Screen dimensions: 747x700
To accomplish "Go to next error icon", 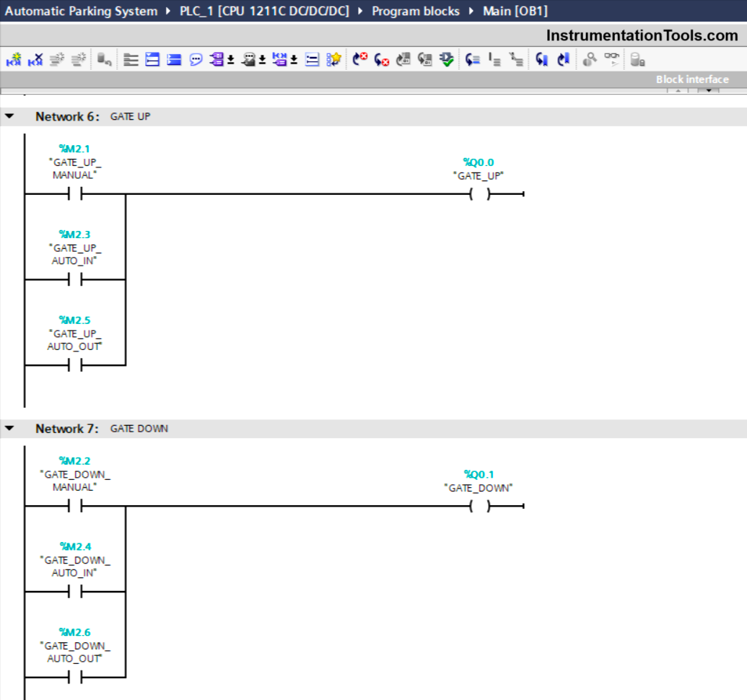I will (359, 59).
